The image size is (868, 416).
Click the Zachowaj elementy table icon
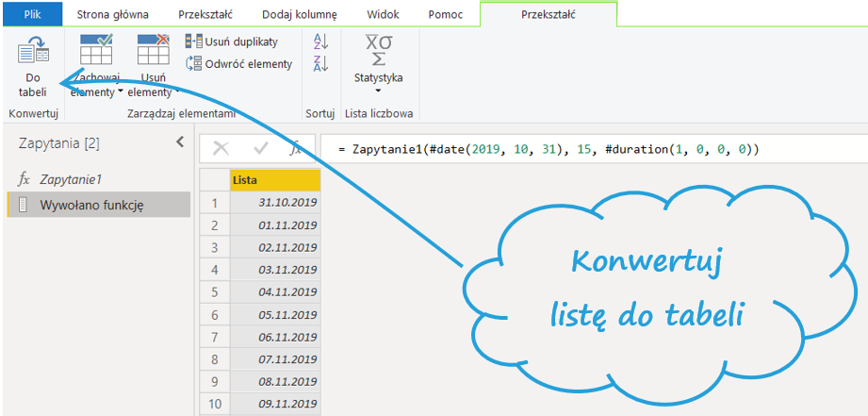click(x=96, y=49)
